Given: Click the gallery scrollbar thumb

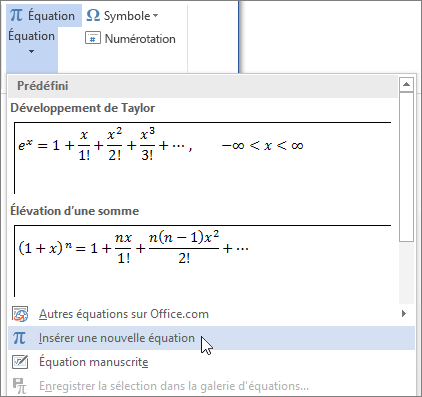Looking at the screenshot, I should pyautogui.click(x=406, y=167).
